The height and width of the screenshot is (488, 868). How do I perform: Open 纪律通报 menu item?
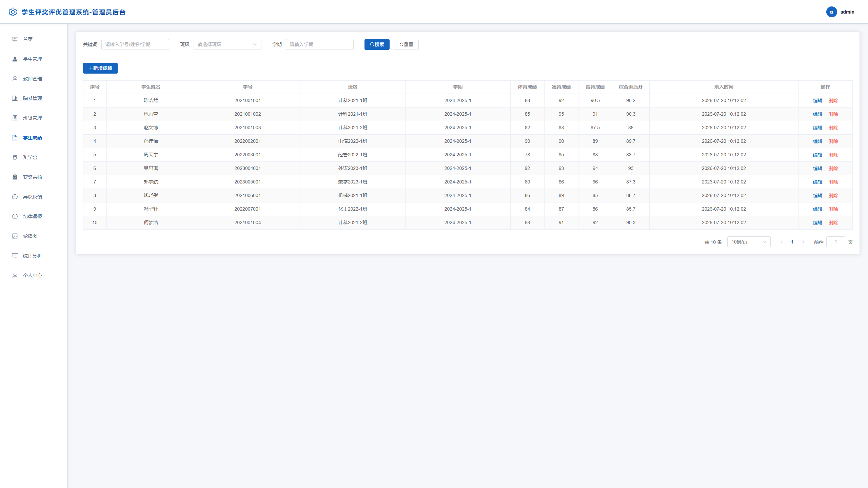34,216
